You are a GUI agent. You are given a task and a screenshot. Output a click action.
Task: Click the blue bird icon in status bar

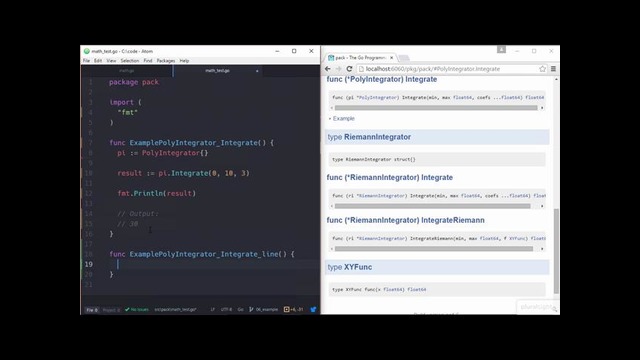coord(313,309)
